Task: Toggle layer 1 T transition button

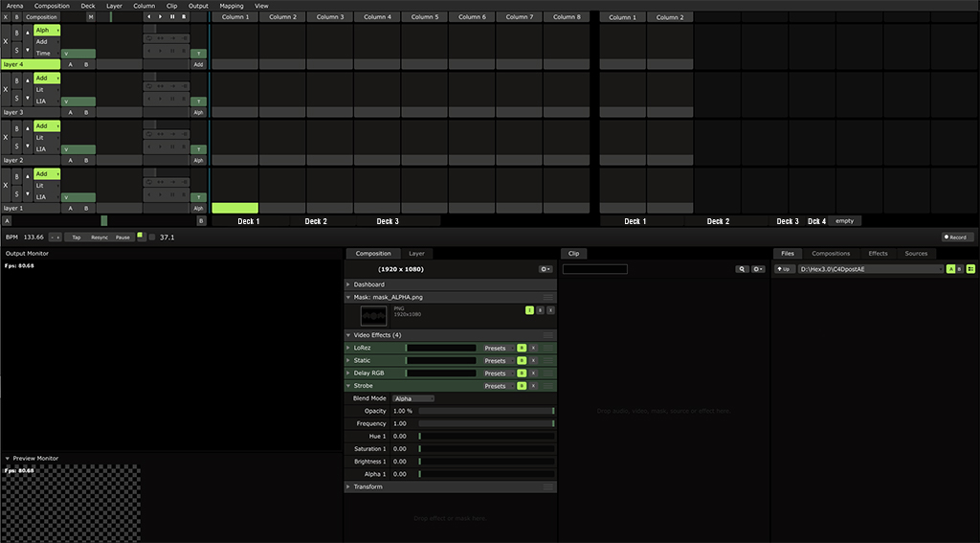Action: click(x=198, y=197)
